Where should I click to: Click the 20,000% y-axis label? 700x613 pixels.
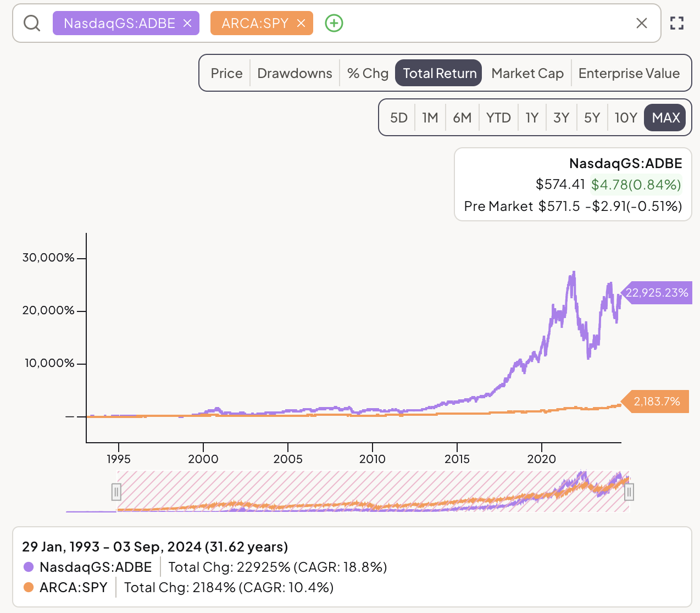click(x=48, y=310)
